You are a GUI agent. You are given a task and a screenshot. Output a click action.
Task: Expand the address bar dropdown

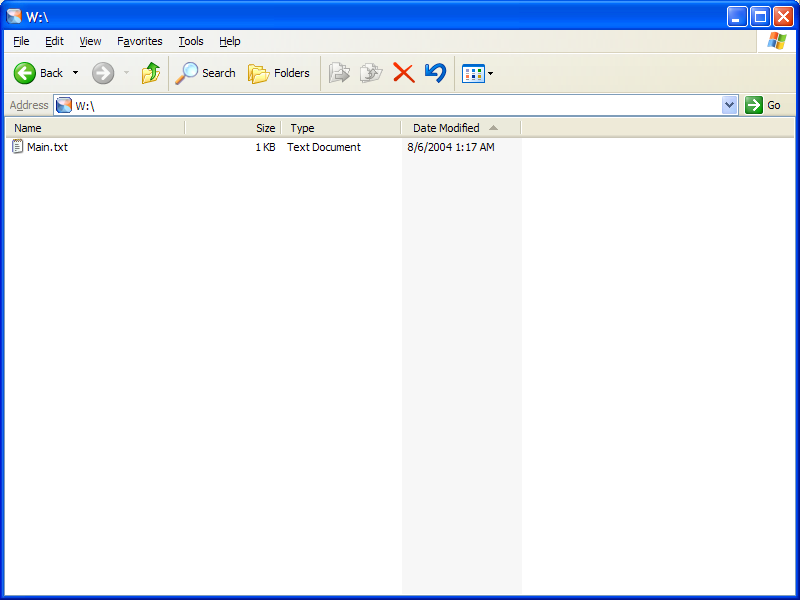[730, 105]
